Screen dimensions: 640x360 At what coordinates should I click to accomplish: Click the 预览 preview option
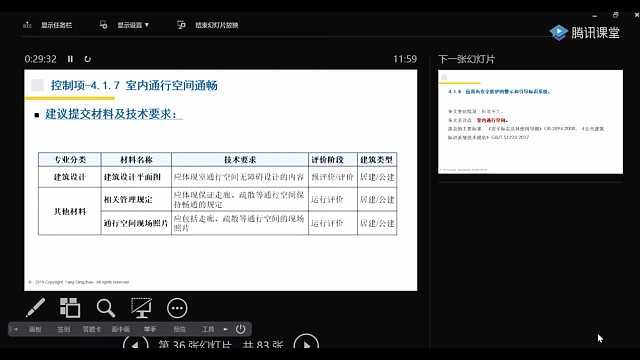tap(180, 329)
